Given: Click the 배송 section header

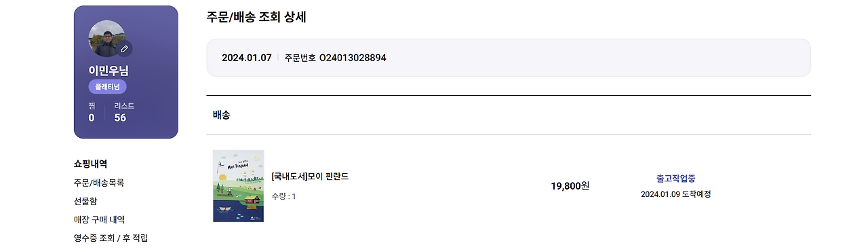Looking at the screenshot, I should [x=221, y=115].
